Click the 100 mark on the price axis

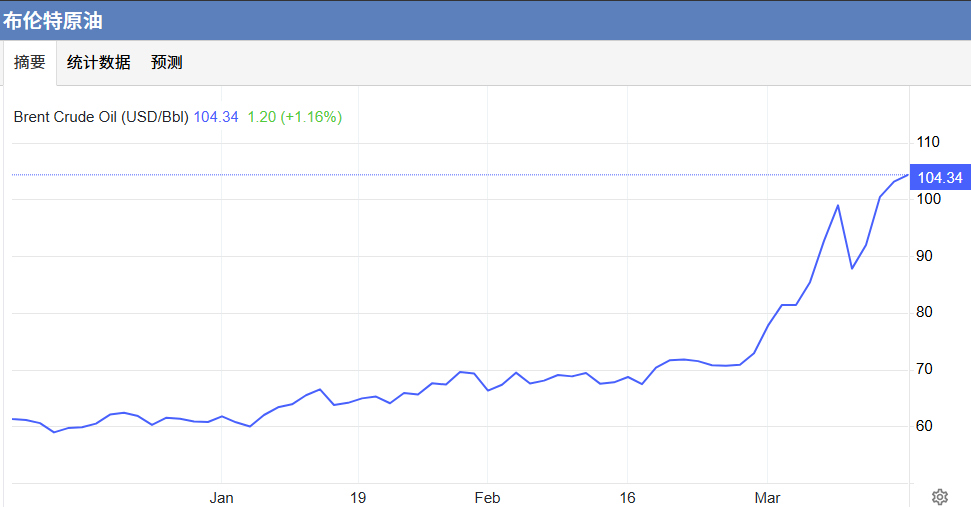[930, 199]
